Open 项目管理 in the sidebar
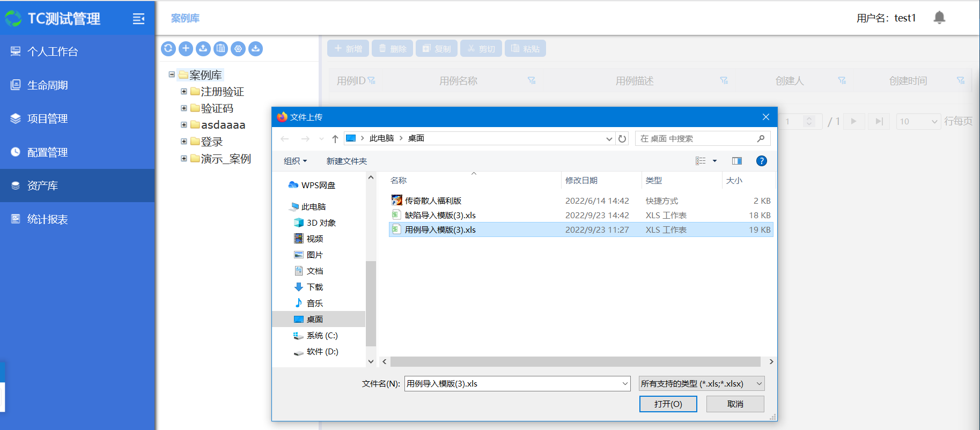Viewport: 980px width, 430px height. point(77,118)
